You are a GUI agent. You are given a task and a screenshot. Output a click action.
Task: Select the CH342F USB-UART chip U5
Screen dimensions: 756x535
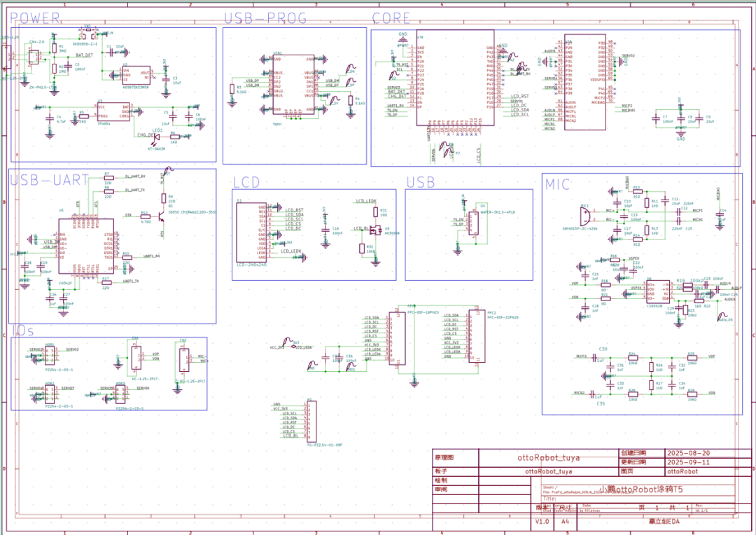click(86, 246)
